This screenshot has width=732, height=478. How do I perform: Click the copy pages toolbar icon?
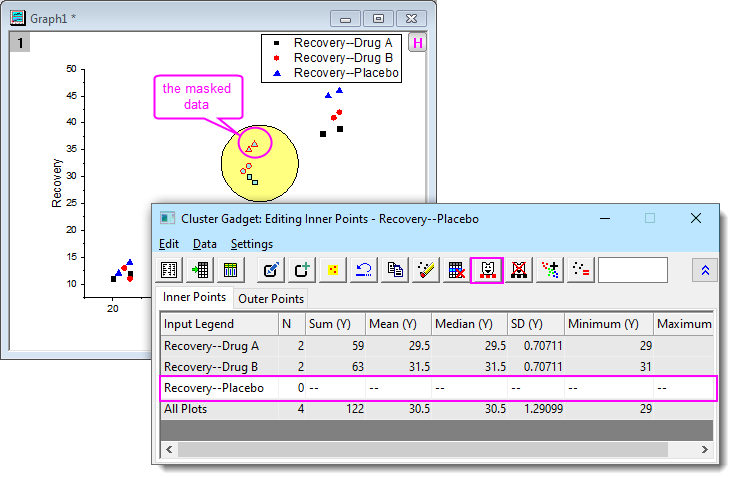click(x=395, y=270)
